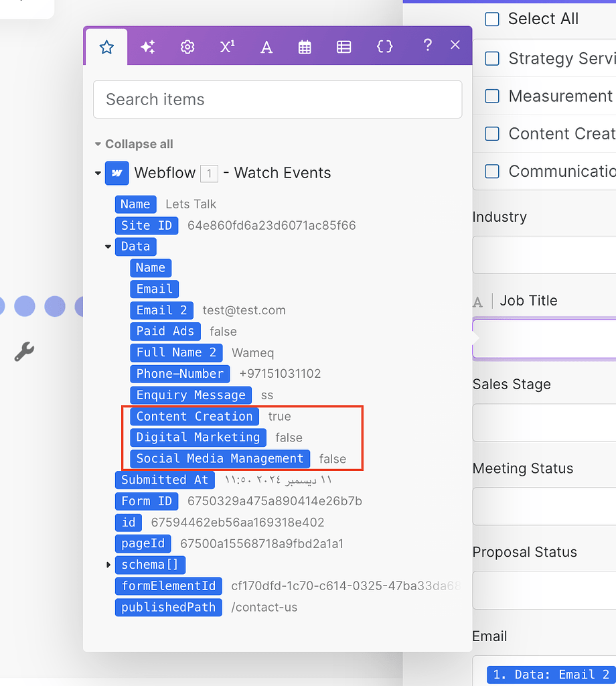Open the AI assistant sparkle icon
Screen dimensions: 616x686
pyautogui.click(x=147, y=47)
